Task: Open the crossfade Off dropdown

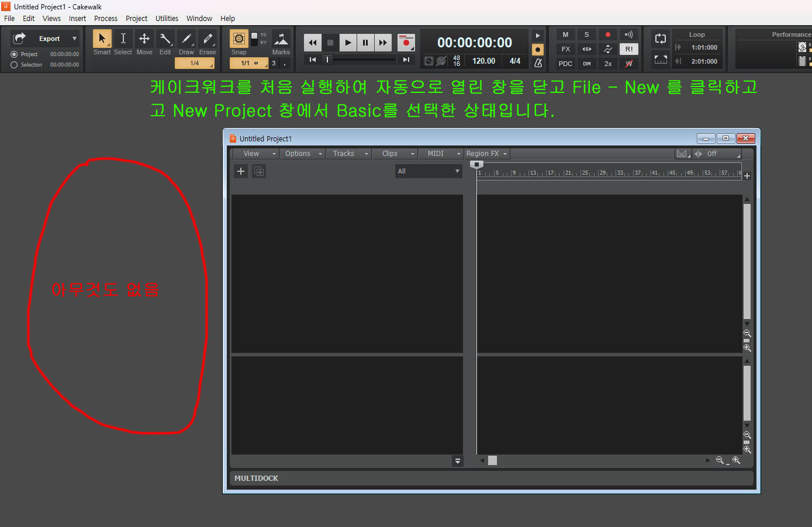Action: (717, 154)
